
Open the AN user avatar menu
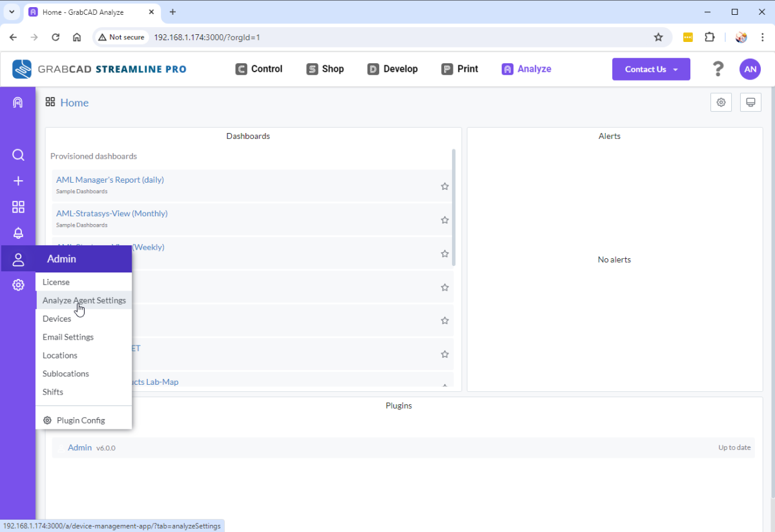click(750, 69)
